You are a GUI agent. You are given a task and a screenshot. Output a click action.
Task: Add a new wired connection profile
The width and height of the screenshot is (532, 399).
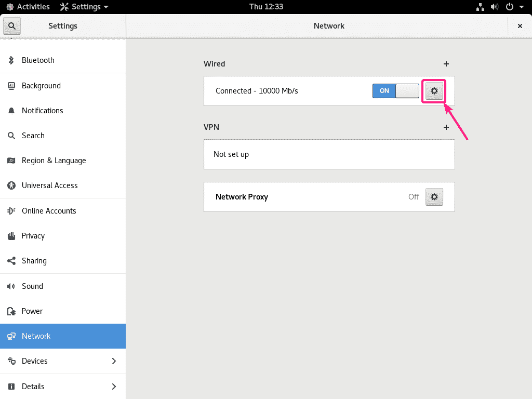pos(446,64)
